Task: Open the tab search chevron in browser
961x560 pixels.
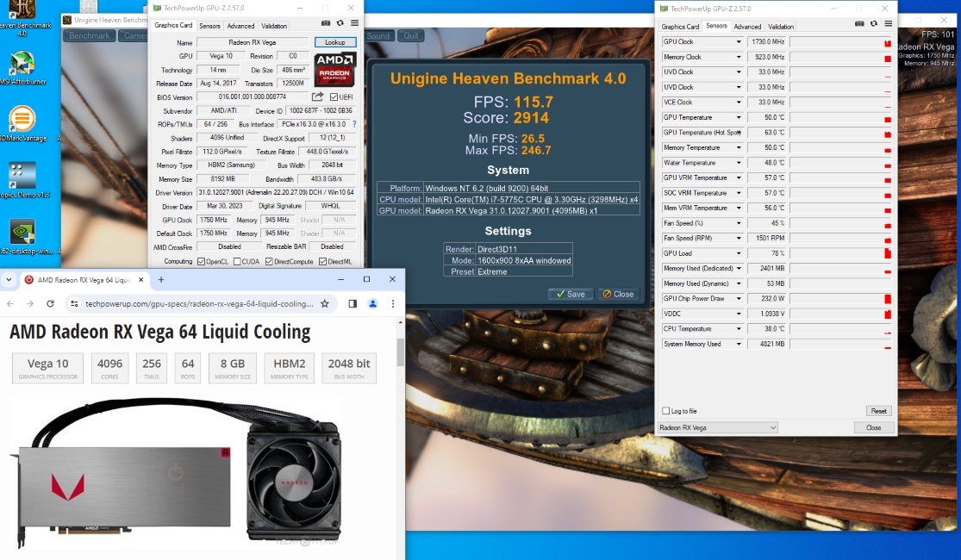Action: pos(9,279)
